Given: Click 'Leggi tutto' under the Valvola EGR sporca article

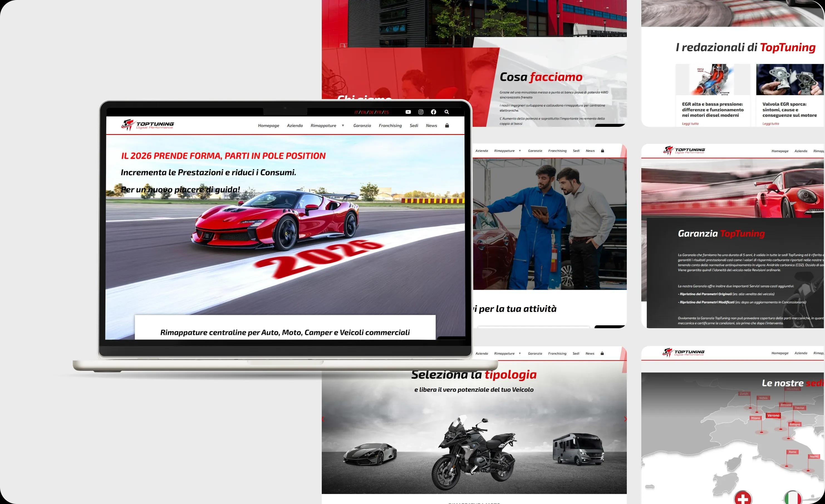Looking at the screenshot, I should (771, 123).
